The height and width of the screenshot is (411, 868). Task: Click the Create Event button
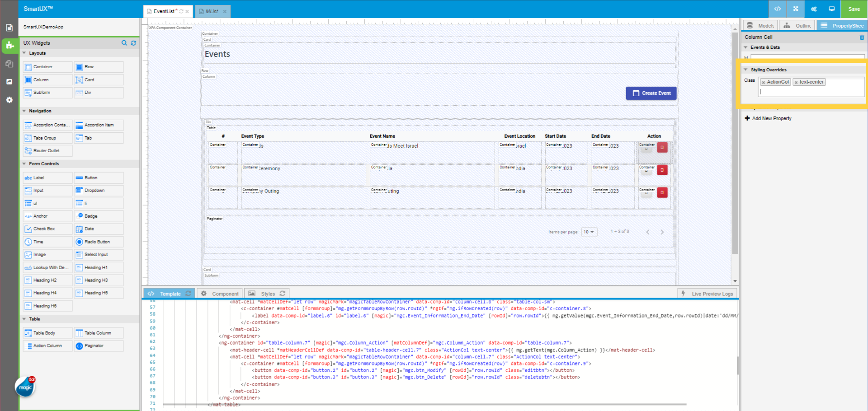[x=651, y=93]
